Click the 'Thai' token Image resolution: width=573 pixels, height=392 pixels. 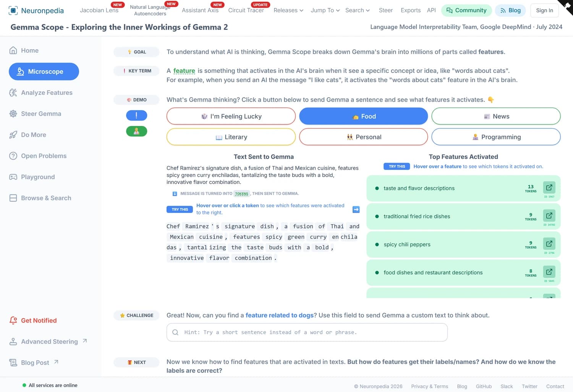337,226
